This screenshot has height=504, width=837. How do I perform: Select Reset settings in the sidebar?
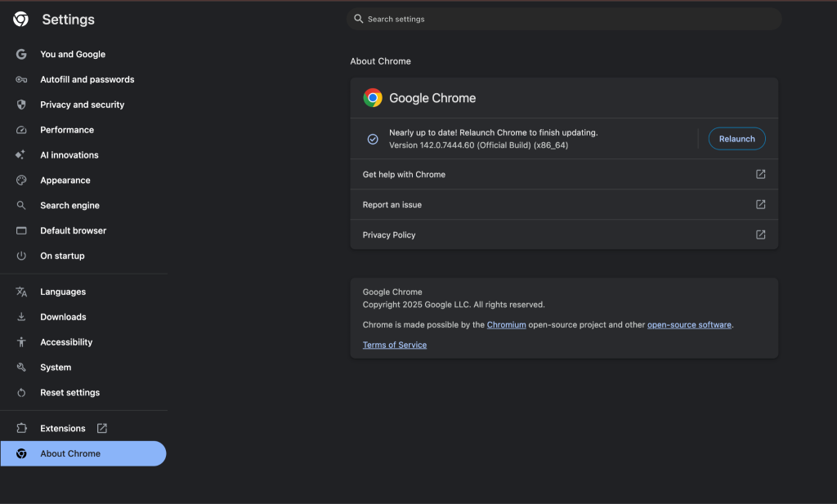pos(69,393)
